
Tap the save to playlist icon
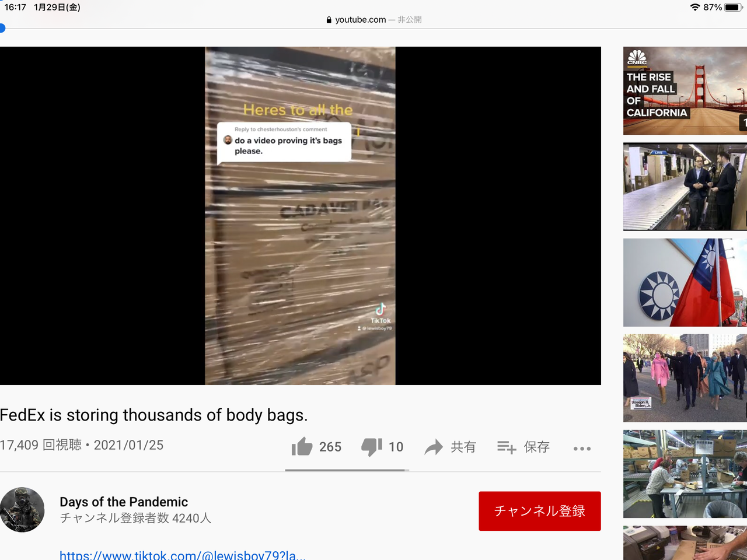click(x=507, y=447)
